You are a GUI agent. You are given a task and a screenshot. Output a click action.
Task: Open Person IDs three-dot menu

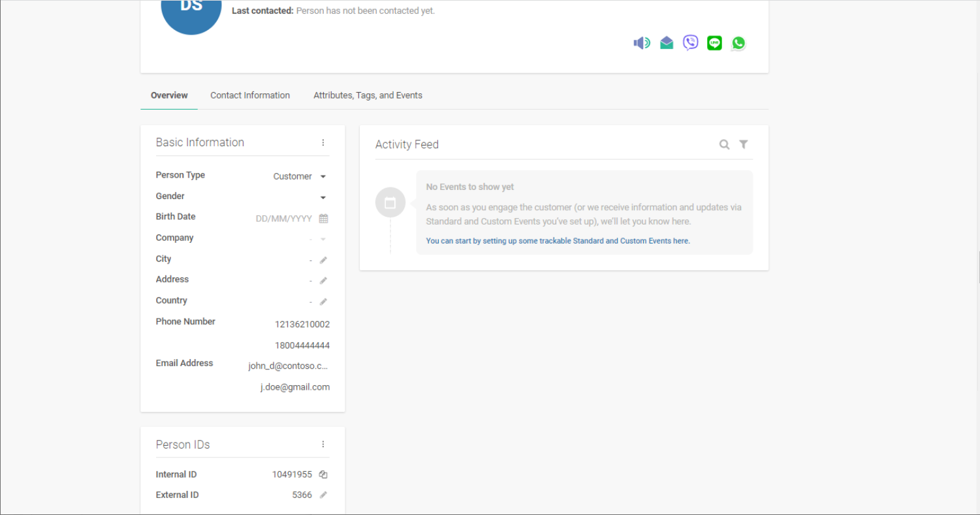[323, 445]
